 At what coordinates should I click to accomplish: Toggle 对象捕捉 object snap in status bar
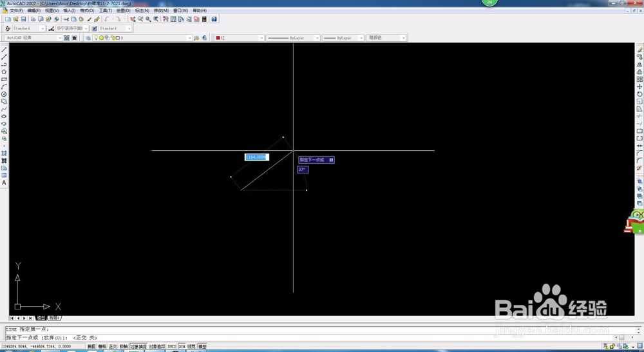[x=138, y=347]
